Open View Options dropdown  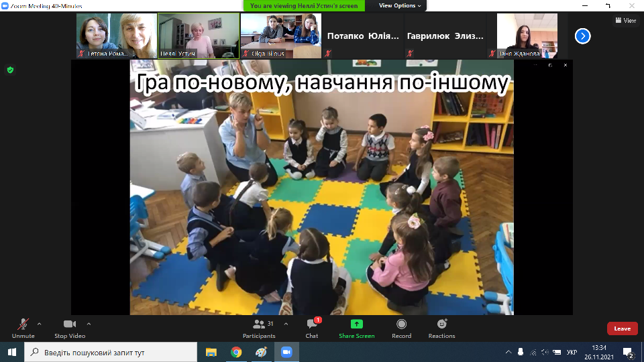click(400, 5)
